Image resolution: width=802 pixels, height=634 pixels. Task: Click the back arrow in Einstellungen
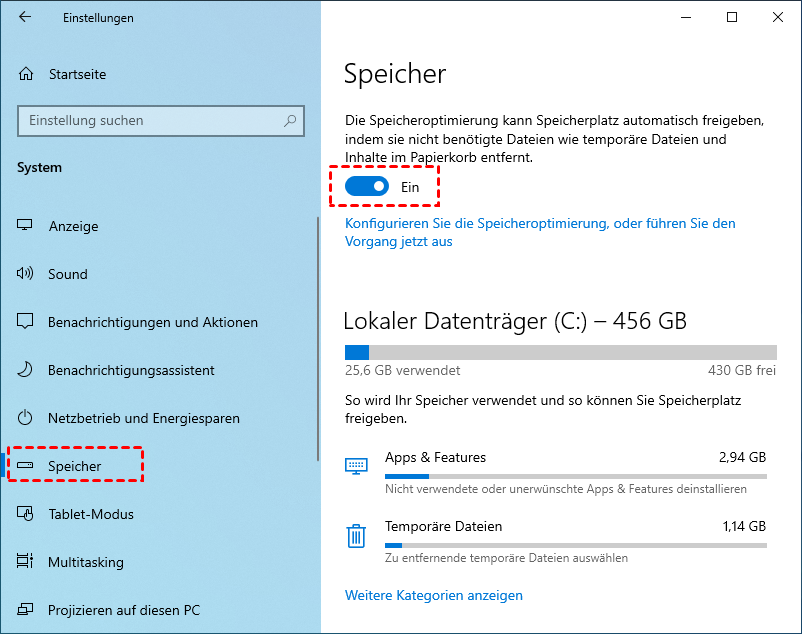click(25, 17)
